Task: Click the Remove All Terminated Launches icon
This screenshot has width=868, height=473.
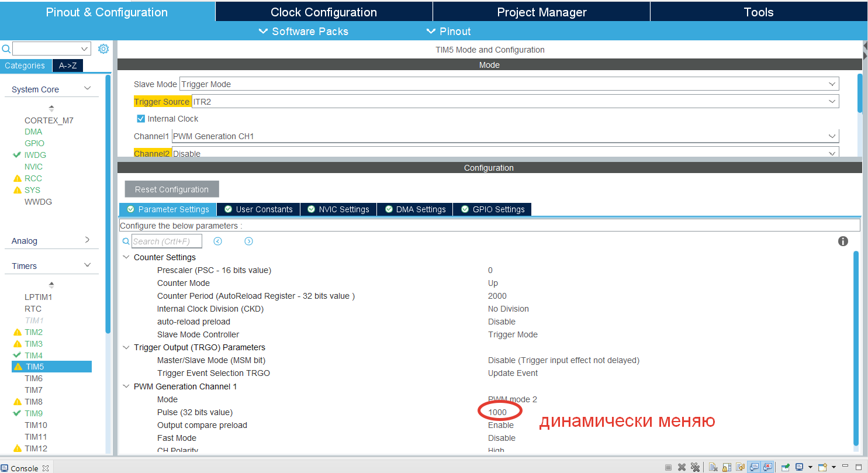Action: point(695,467)
